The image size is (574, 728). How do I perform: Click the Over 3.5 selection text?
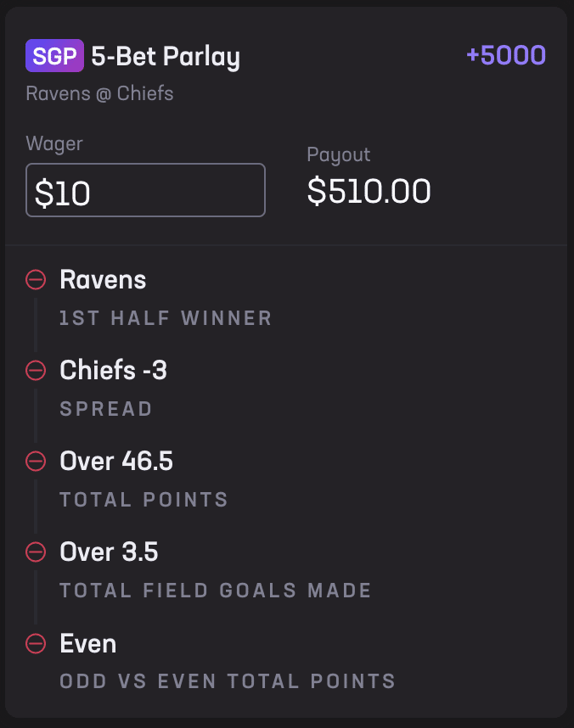click(x=109, y=552)
